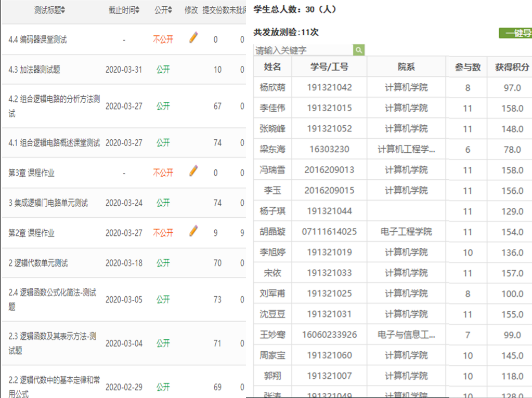The image size is (532, 398).
Task: Click the green magnifier search icon
Action: tap(359, 50)
